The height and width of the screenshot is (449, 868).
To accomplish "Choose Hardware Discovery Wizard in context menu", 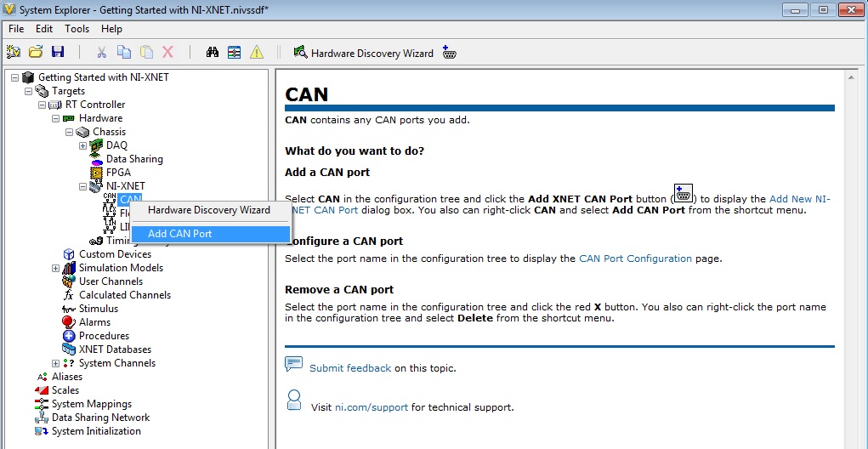I will tap(210, 210).
